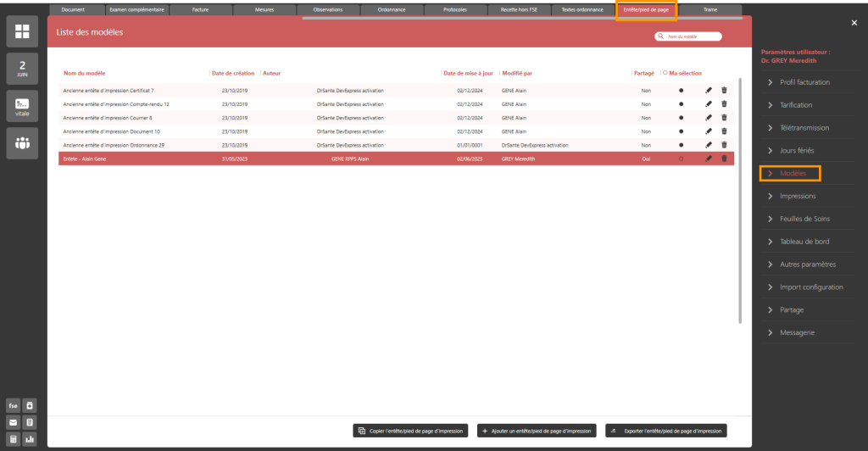This screenshot has width=868, height=451.
Task: Open the patients group icon
Action: (22, 143)
